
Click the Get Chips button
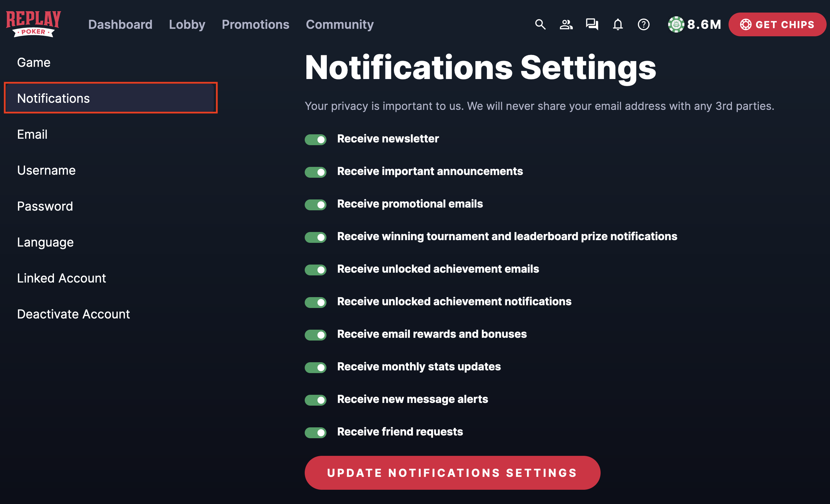(777, 24)
